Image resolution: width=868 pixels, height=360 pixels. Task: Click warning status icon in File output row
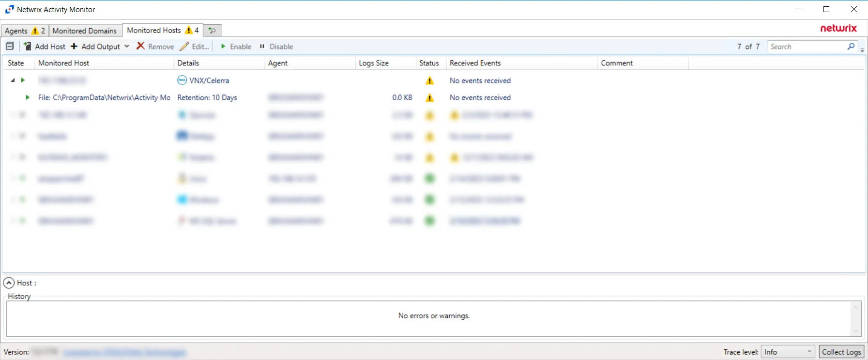click(x=429, y=97)
